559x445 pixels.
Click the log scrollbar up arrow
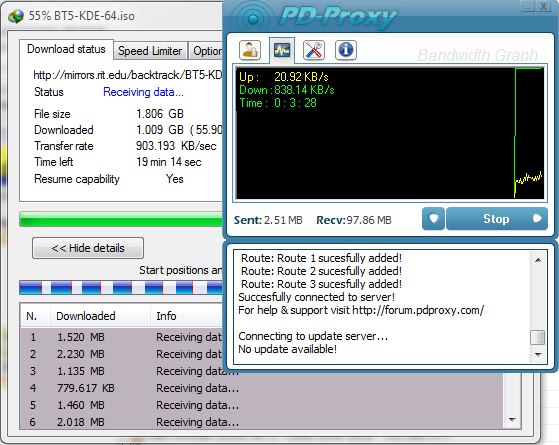coord(538,260)
